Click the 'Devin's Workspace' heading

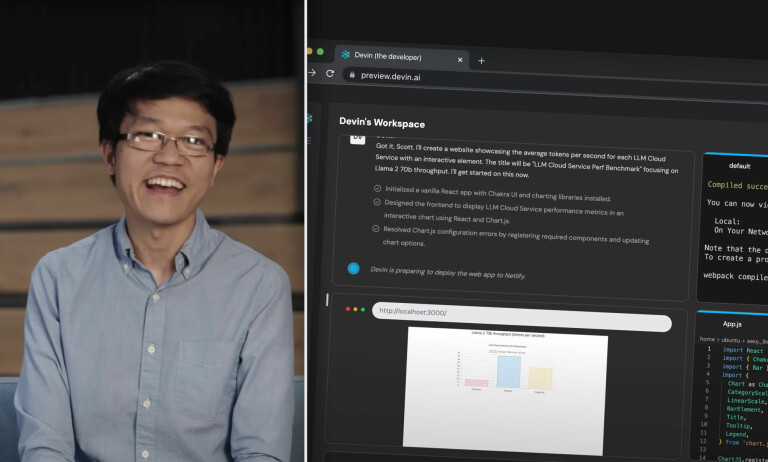(x=382, y=122)
